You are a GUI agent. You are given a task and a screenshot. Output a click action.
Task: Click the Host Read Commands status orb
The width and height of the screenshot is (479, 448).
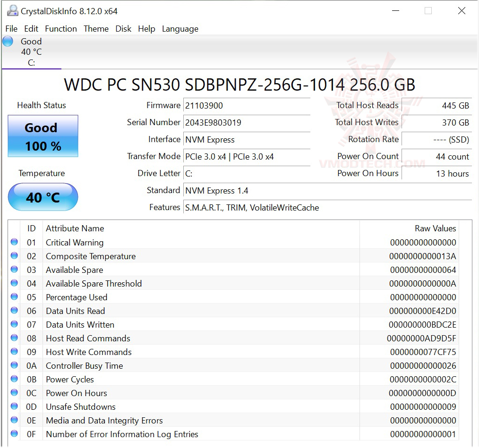pyautogui.click(x=14, y=338)
